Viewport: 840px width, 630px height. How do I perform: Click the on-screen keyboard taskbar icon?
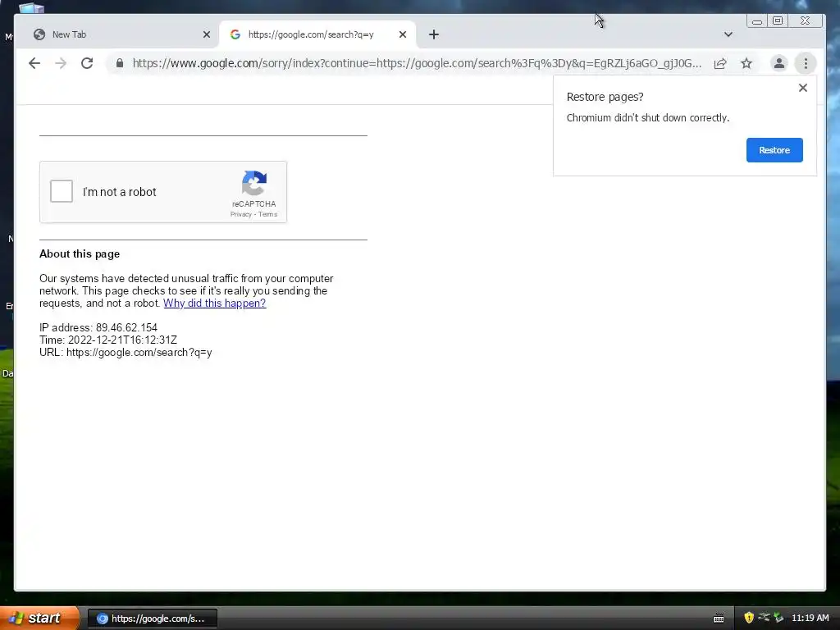point(719,619)
